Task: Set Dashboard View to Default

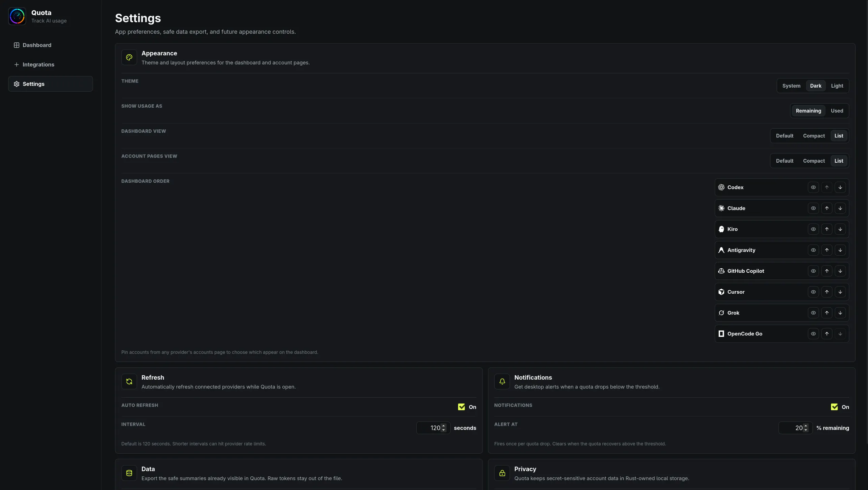Action: (784, 136)
